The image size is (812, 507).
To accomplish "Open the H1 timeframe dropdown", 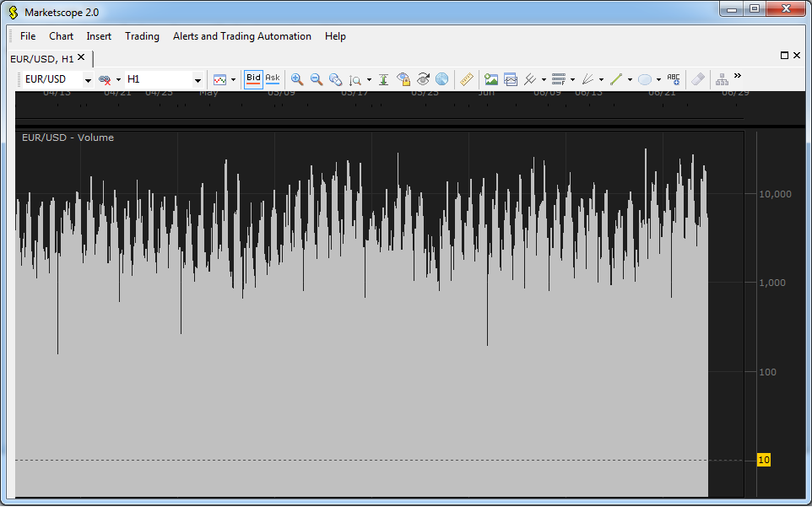I will pyautogui.click(x=198, y=80).
